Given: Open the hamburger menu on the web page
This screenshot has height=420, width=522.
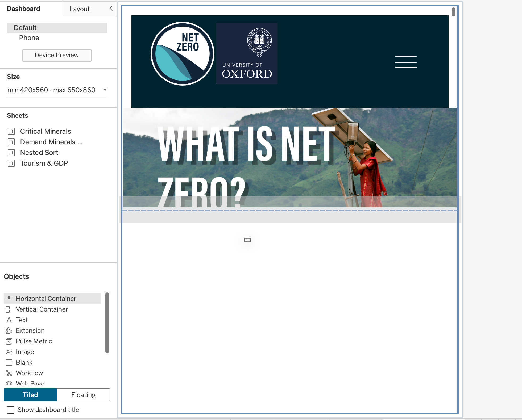Looking at the screenshot, I should [x=406, y=62].
